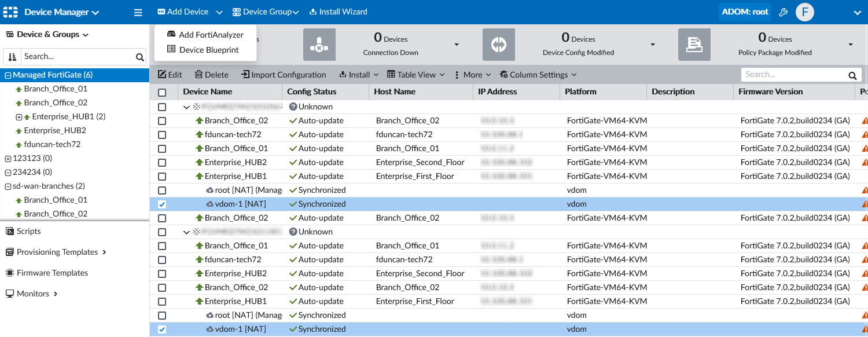Check the fduncan-tech72 row checkbox

162,135
